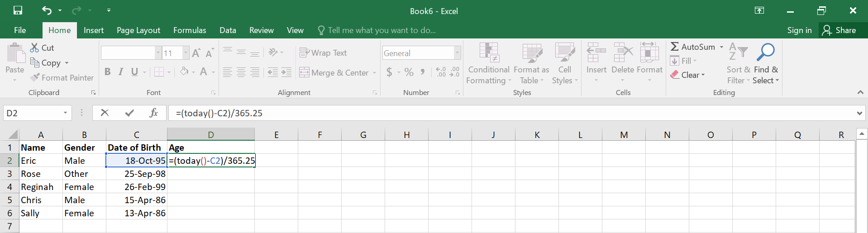
Task: Cancel formula entry with X button
Action: pyautogui.click(x=105, y=113)
